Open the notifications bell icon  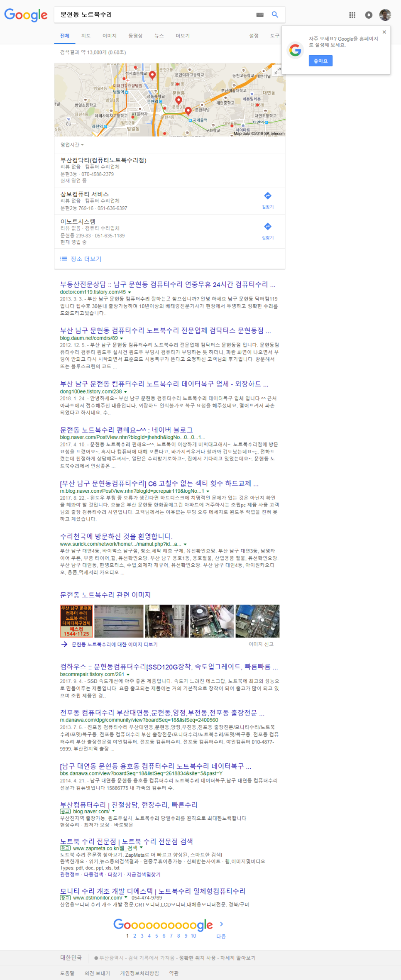click(x=369, y=15)
